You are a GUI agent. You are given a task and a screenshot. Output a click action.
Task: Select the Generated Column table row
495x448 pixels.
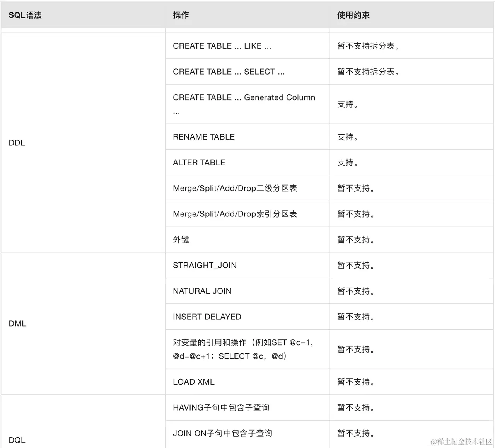244,104
